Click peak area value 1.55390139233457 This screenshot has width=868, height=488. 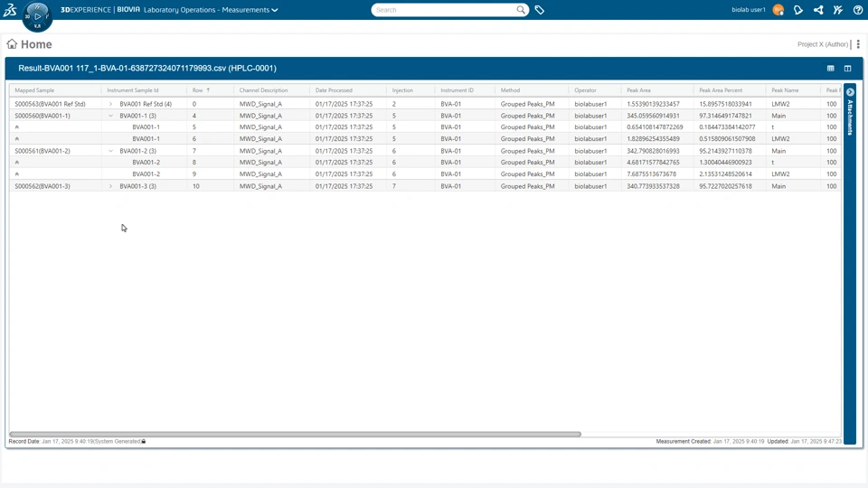click(653, 104)
